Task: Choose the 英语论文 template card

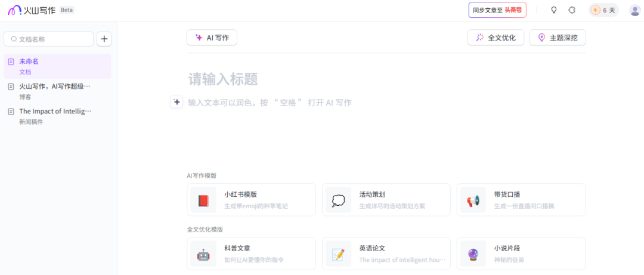Action: [x=386, y=254]
